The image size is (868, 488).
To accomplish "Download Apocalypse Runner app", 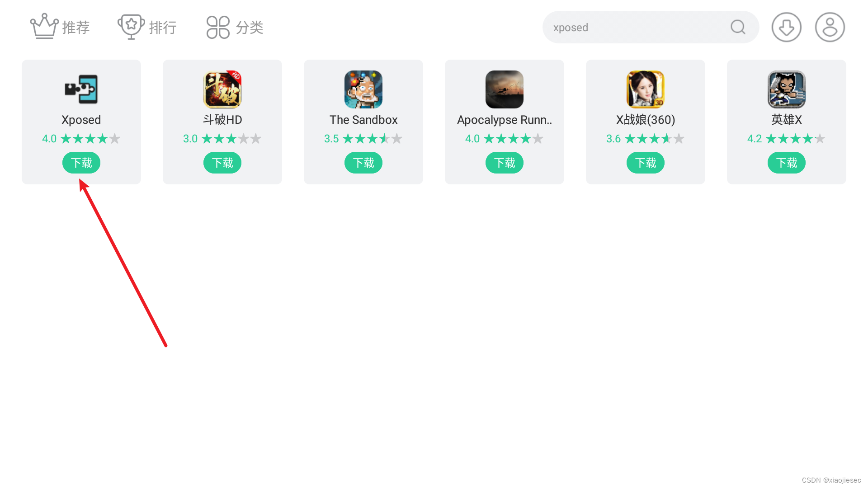I will point(505,163).
